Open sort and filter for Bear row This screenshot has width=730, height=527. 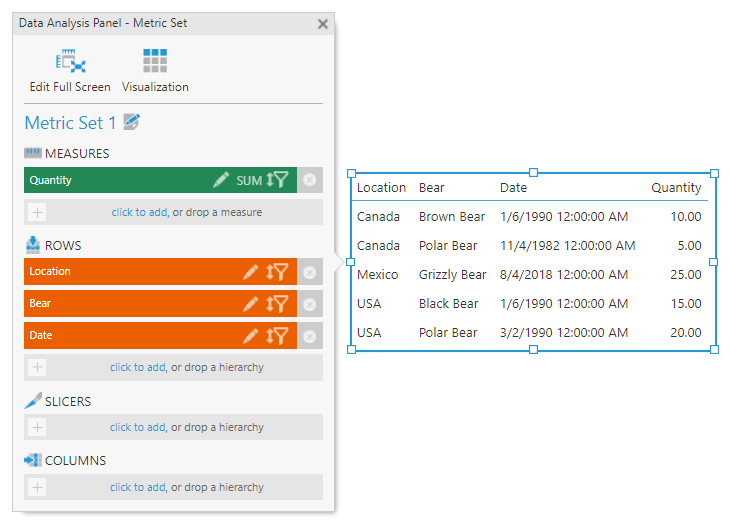[277, 304]
